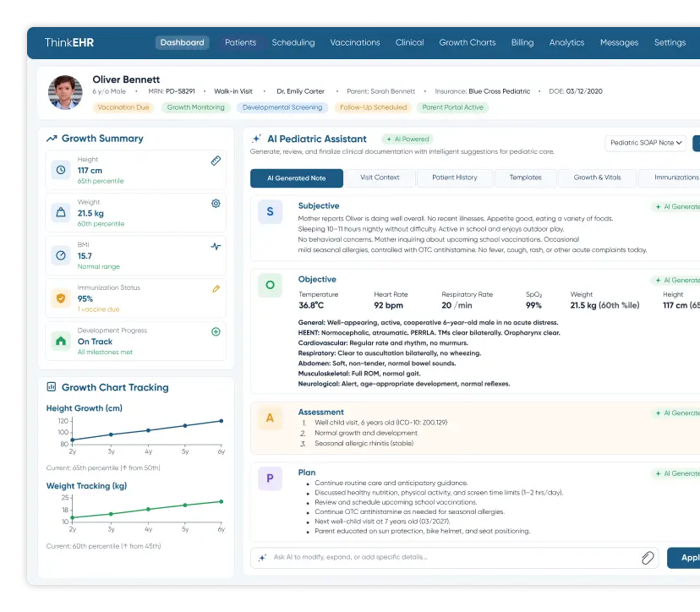Viewport: 700px width, 612px height.
Task: Click the '36.8°C' temperature value
Action: [x=311, y=305]
